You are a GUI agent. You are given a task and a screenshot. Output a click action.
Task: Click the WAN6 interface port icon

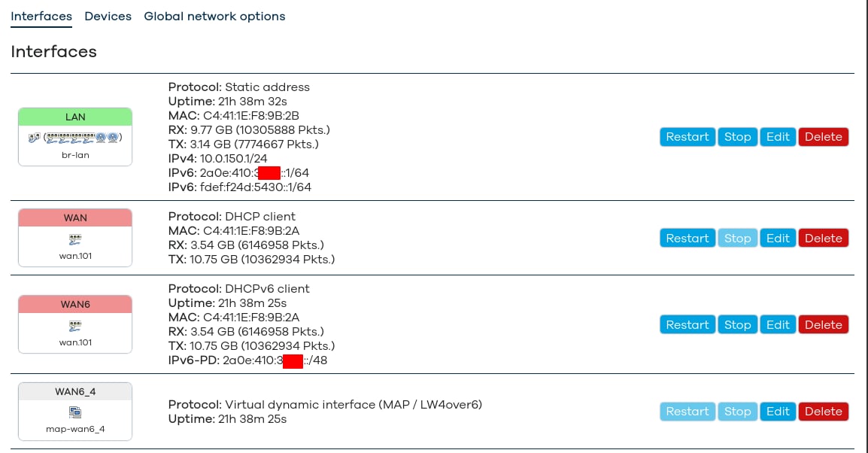[x=75, y=325]
